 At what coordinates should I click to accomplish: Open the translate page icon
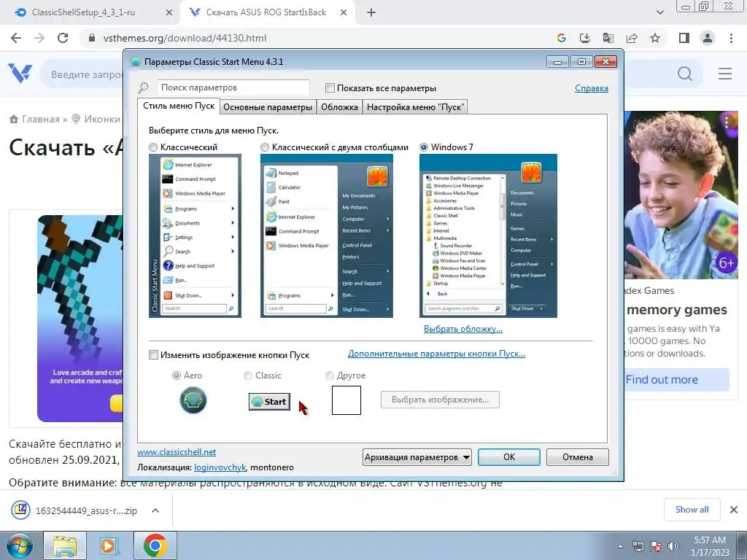point(608,38)
